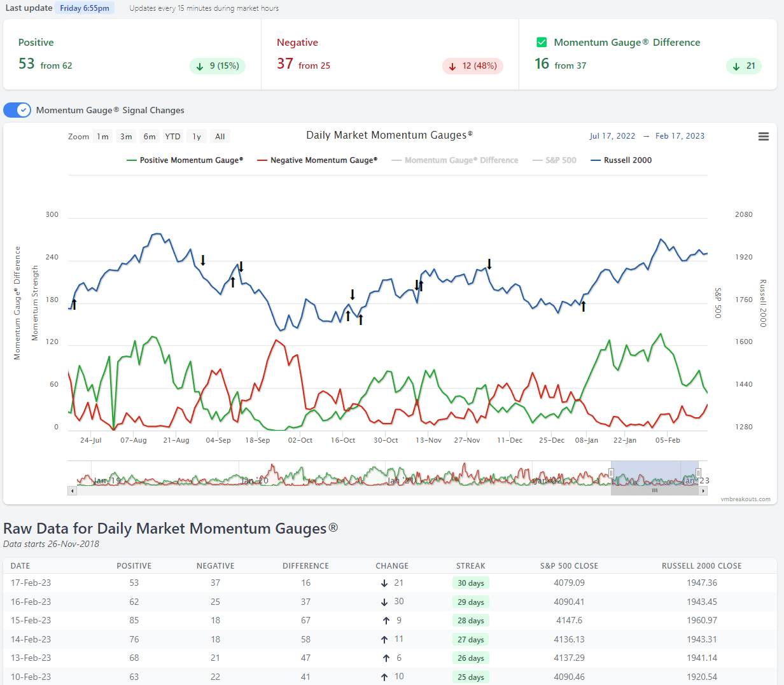Screen dimensions: 784x685
Task: Toggle Momentum Gauge Signal Changes switch
Action: click(17, 110)
